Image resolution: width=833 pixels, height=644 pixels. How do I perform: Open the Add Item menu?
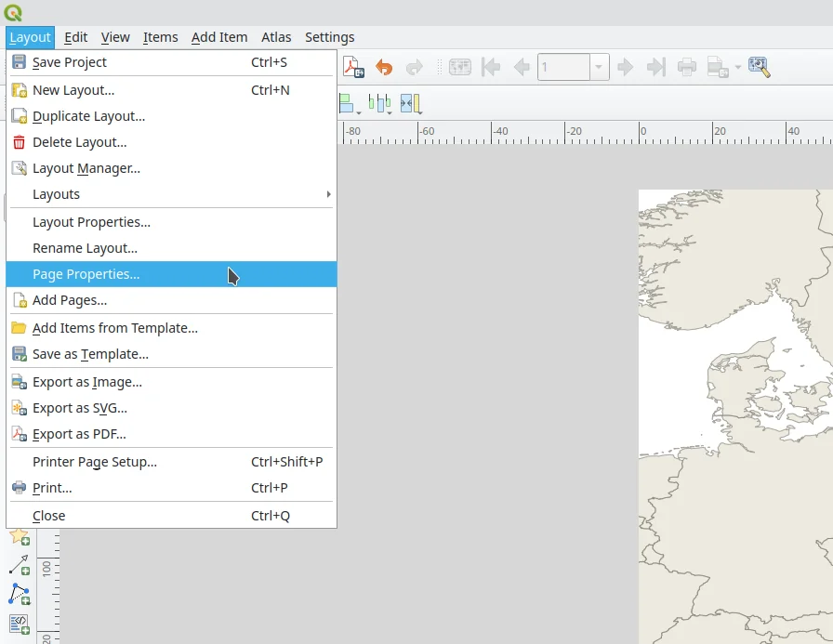(219, 37)
